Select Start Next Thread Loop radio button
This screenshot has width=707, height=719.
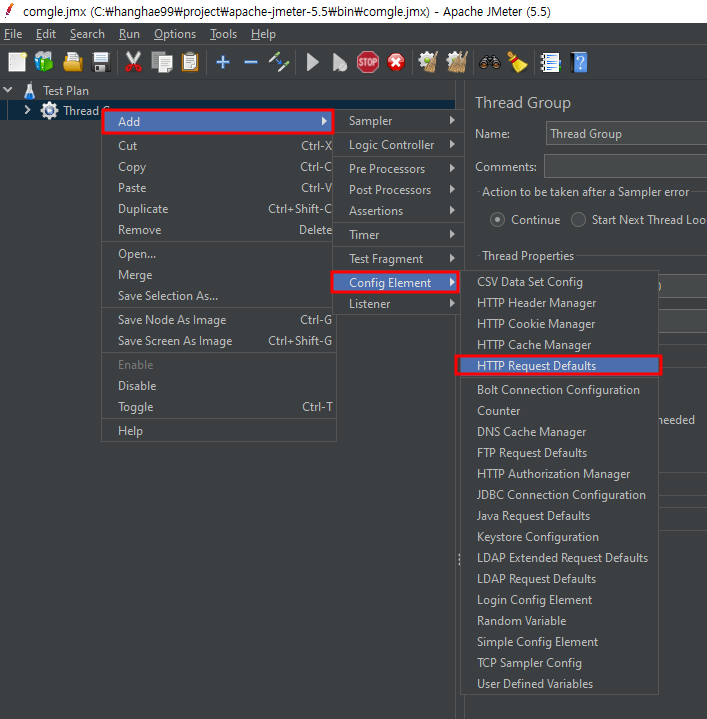[578, 220]
